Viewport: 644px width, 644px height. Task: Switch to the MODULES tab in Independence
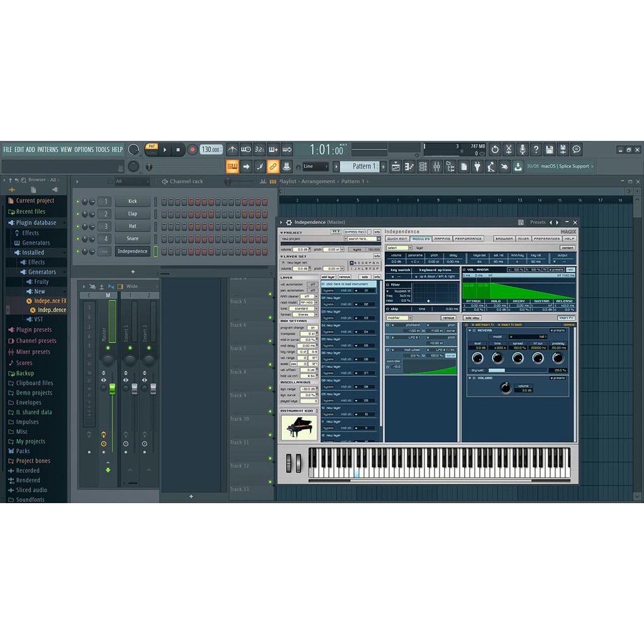coord(421,238)
